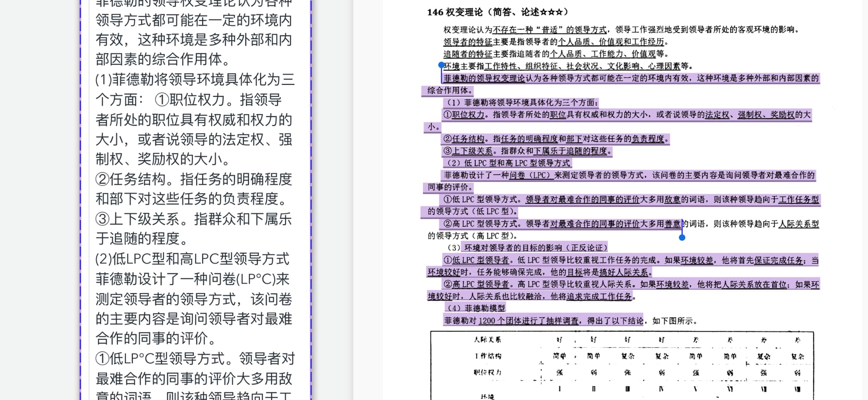Click underlined "②高 LPC 型领导者" in the document
Screen dimensions: 868x400
476,284
